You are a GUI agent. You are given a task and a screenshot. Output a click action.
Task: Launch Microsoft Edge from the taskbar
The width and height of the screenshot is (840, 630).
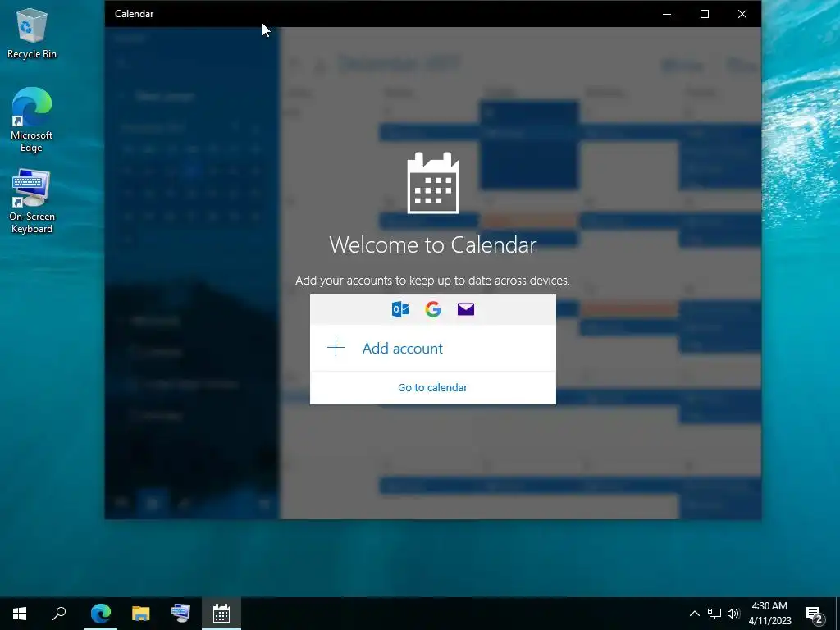101,614
